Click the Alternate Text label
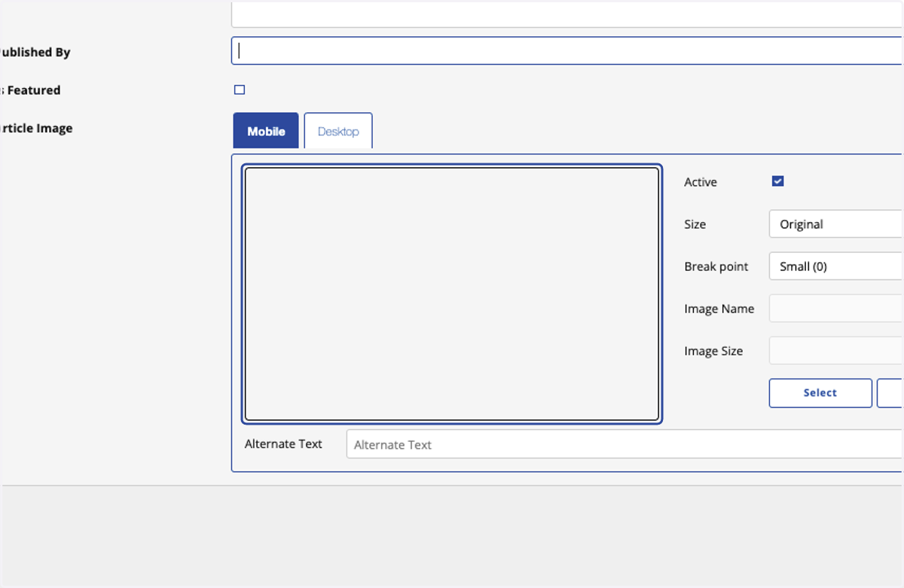The height and width of the screenshot is (588, 904). [x=283, y=444]
